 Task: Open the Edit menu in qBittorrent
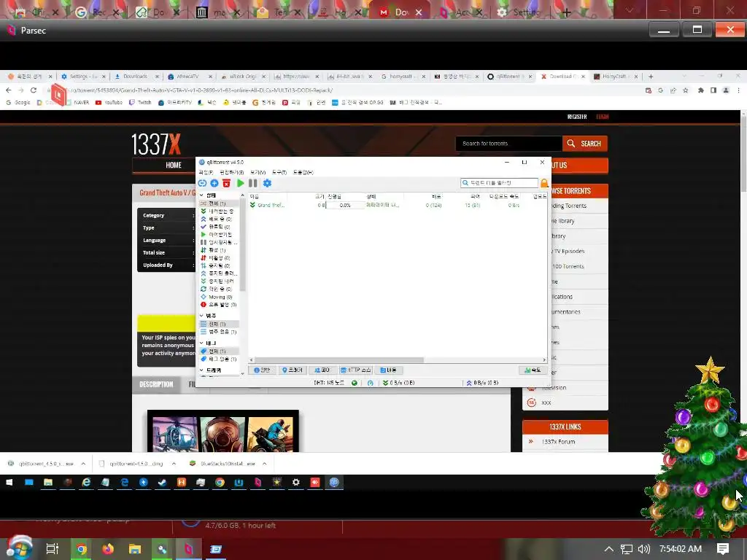pos(231,172)
